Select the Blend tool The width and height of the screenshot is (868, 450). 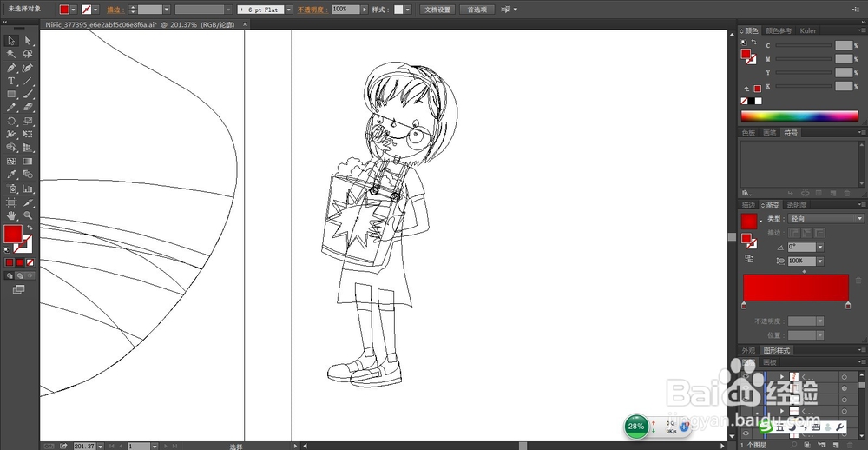(28, 175)
